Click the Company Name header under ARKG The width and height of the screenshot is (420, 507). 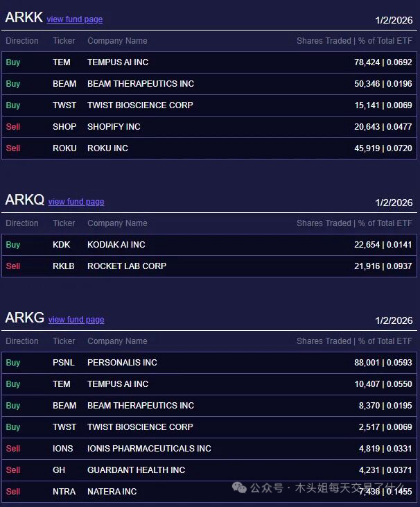(x=117, y=341)
